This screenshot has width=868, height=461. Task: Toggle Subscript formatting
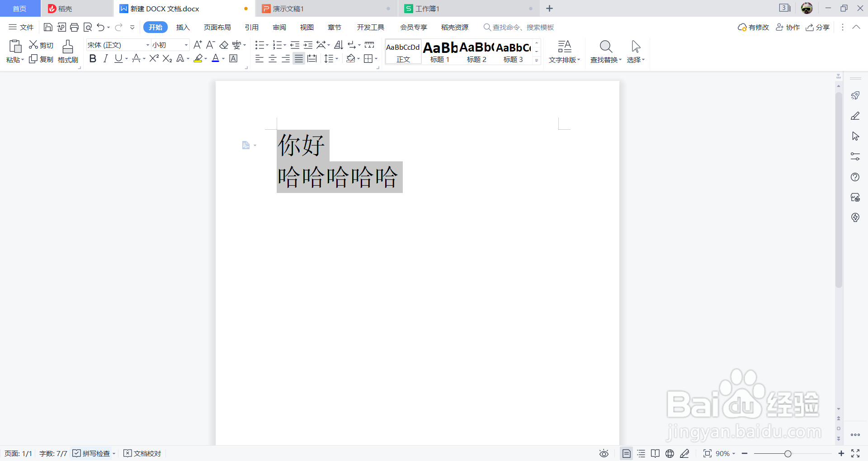[x=167, y=58]
